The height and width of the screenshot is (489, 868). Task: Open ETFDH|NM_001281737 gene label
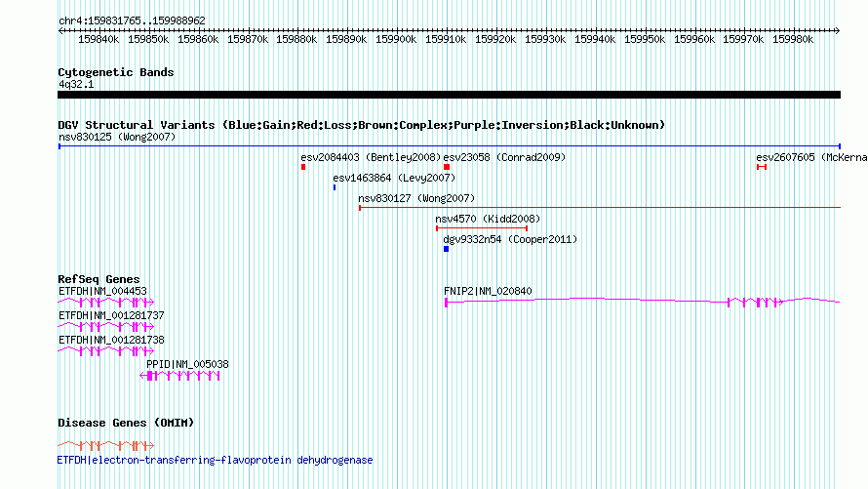click(x=111, y=315)
